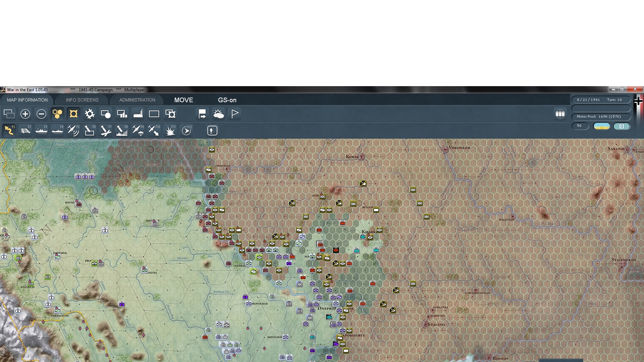This screenshot has height=362, width=644.
Task: Click the Stanislav city label on map
Action: click(28, 287)
